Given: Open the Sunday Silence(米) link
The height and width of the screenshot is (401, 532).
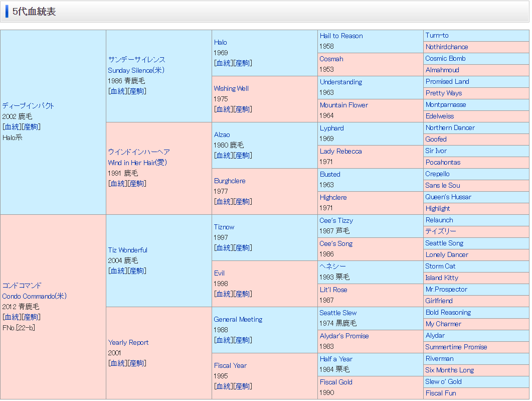Looking at the screenshot, I should 136,70.
